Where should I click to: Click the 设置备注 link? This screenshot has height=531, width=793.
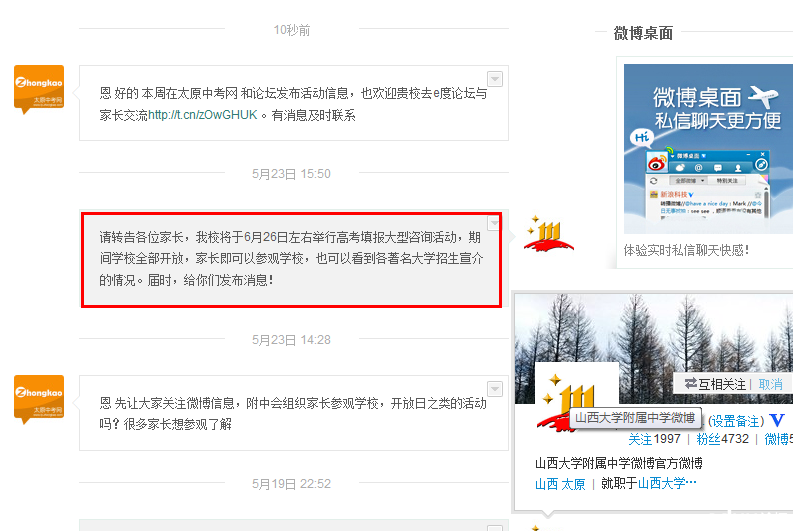[736, 421]
